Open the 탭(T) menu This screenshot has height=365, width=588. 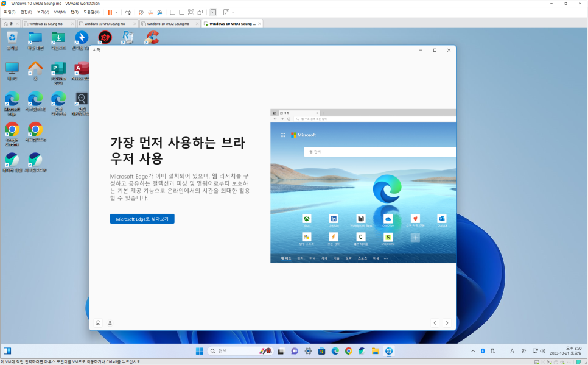(x=75, y=12)
